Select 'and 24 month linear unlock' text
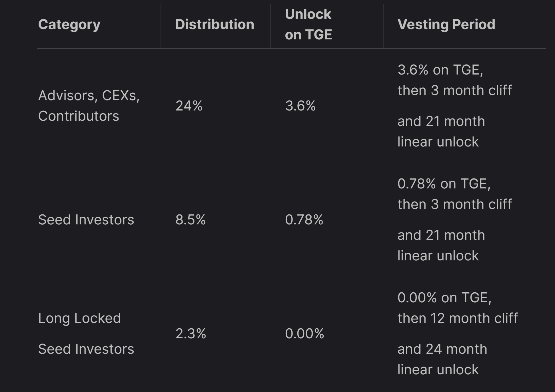 click(x=442, y=359)
